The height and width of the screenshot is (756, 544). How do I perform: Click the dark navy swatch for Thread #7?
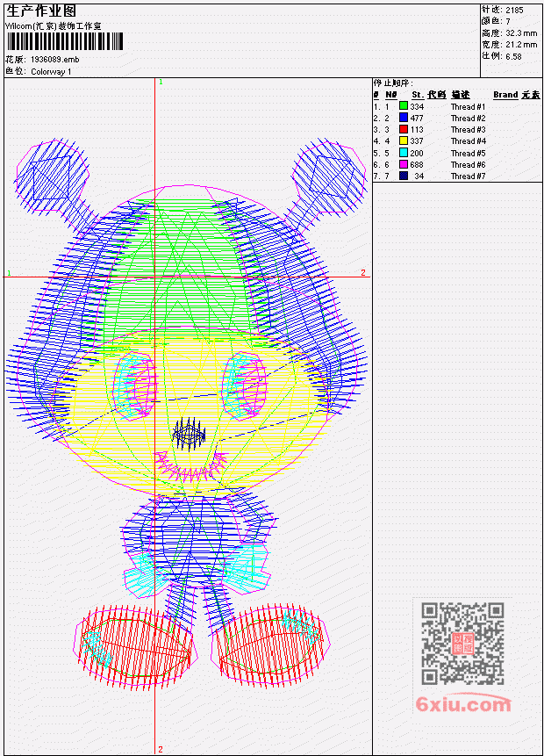pos(404,176)
